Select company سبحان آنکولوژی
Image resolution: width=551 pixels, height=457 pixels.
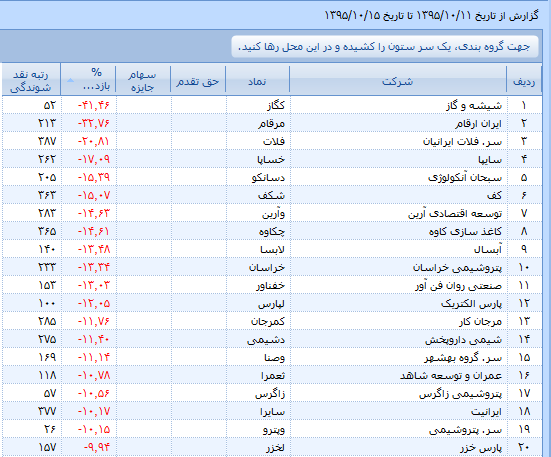[x=465, y=177]
